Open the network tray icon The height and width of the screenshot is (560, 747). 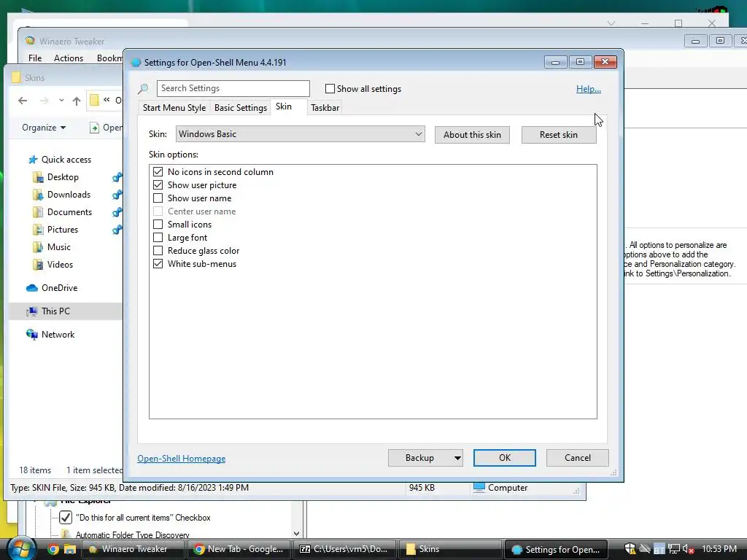(673, 549)
